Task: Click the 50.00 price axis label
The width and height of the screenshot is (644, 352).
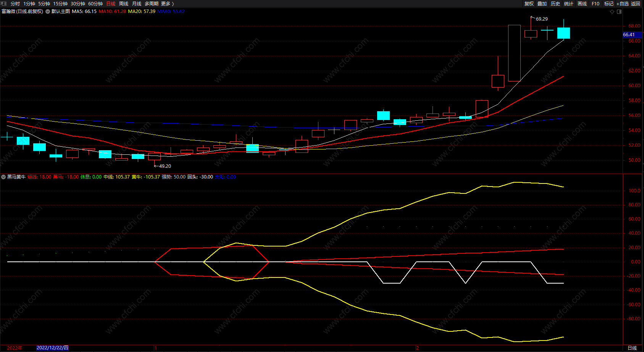Action: pyautogui.click(x=634, y=160)
